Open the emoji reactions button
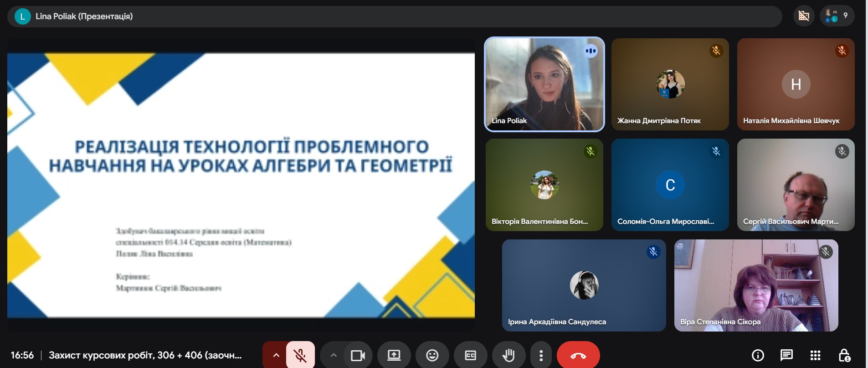The height and width of the screenshot is (368, 868). (x=432, y=355)
